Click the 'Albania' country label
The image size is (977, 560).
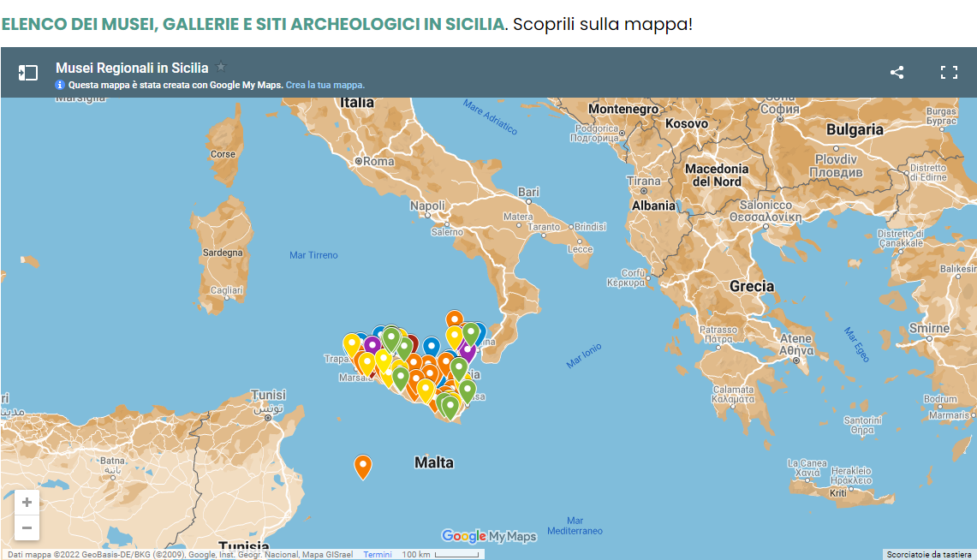(653, 206)
